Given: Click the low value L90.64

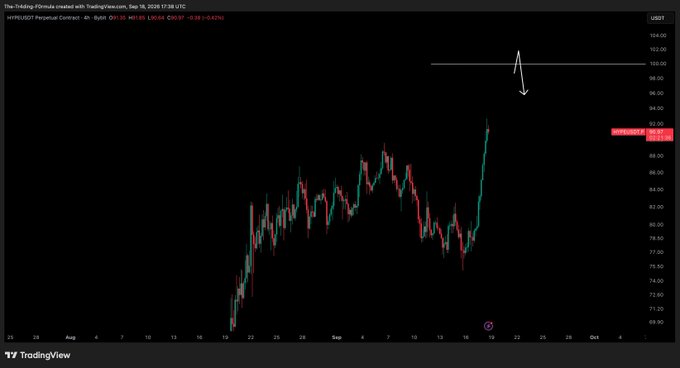Looking at the screenshot, I should [156, 18].
